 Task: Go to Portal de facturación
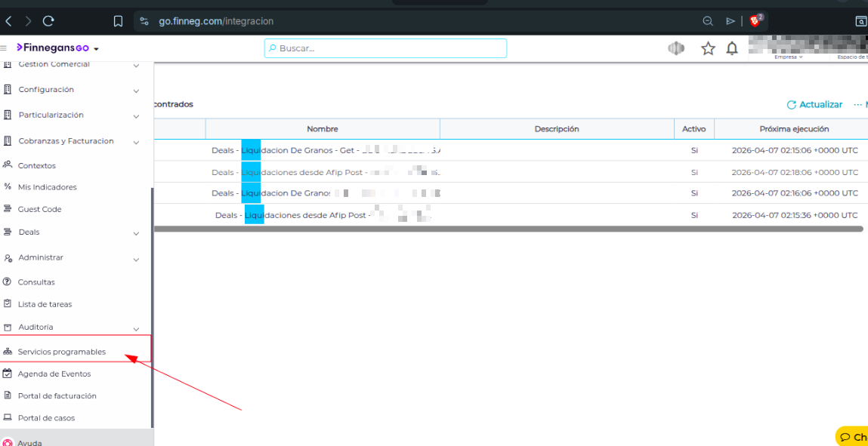coord(57,395)
